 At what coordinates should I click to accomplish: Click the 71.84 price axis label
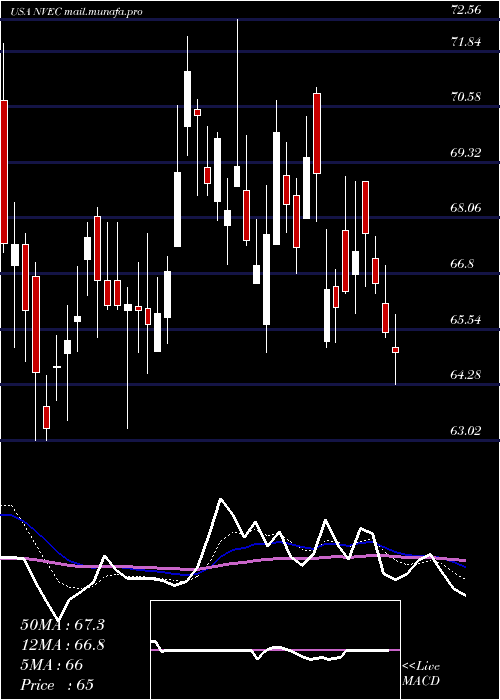pos(466,42)
